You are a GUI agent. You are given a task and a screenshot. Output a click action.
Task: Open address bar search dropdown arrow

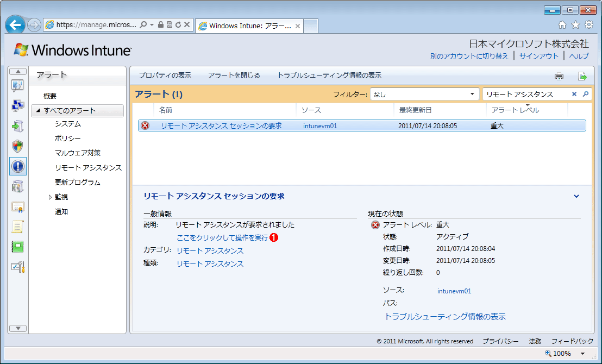tap(152, 25)
